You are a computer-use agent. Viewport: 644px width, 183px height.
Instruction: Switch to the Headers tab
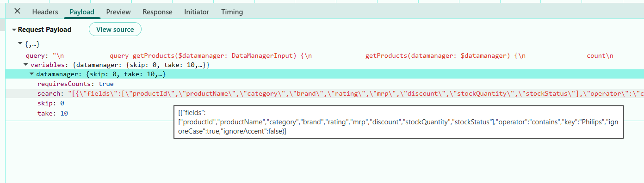click(45, 12)
